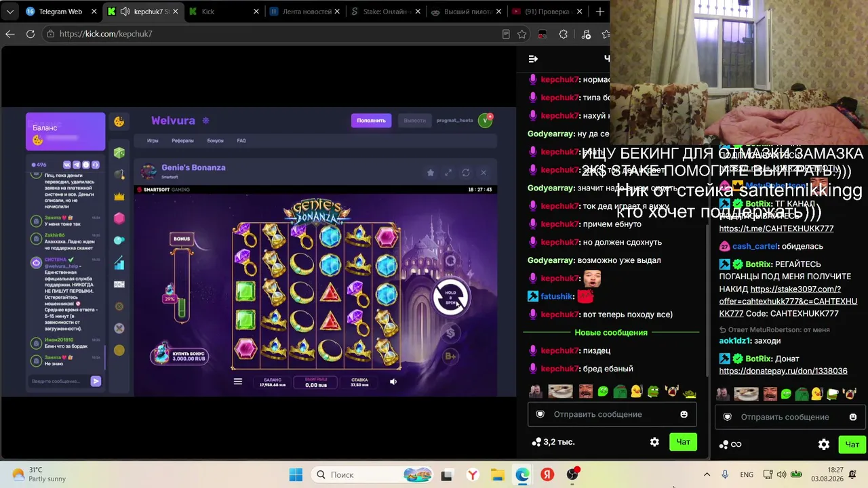The height and width of the screenshot is (488, 868).
Task: Click the Чат button in overlay chat
Action: (x=852, y=445)
